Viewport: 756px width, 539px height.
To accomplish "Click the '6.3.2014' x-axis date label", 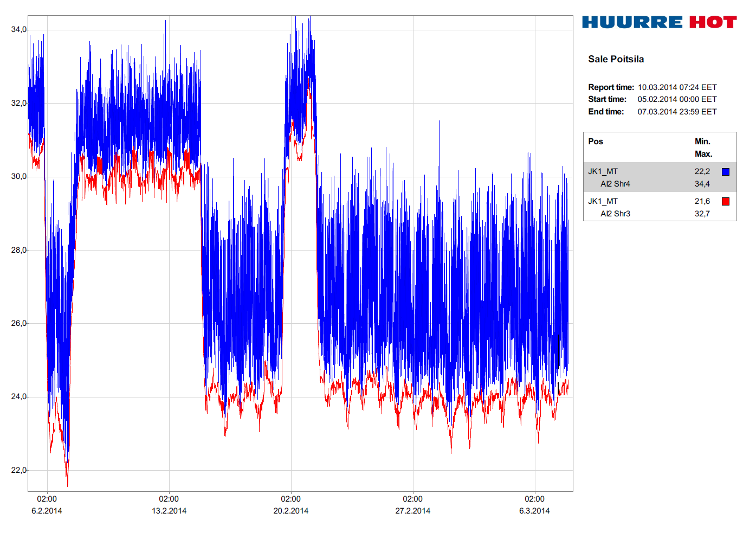I will click(534, 511).
